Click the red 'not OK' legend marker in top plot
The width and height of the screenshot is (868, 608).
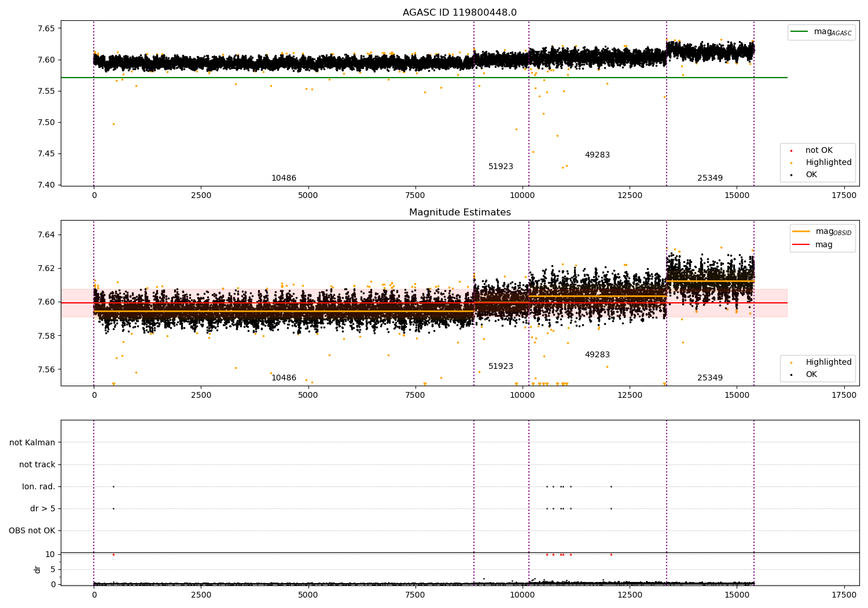(791, 151)
